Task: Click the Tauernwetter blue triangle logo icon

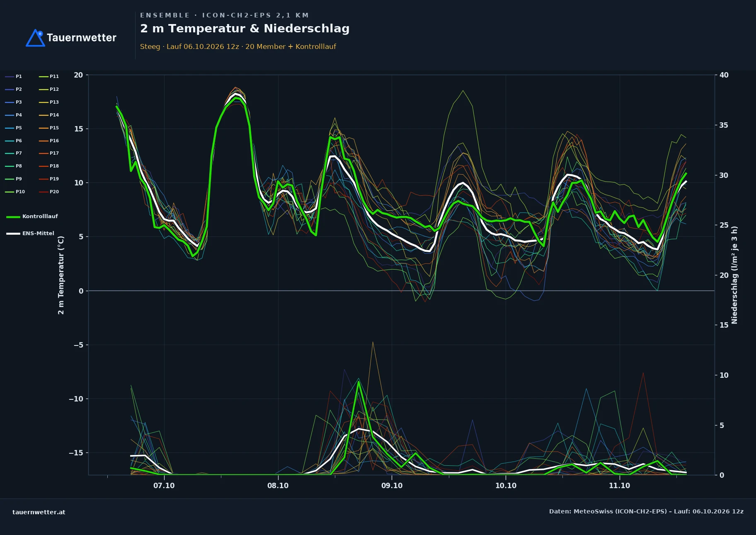Action: 35,38
